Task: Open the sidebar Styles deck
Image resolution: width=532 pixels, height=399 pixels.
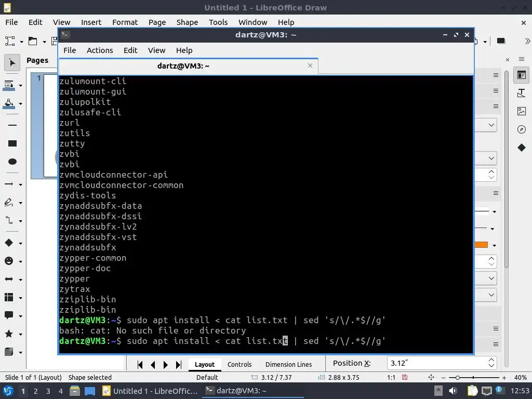Action: tap(522, 93)
